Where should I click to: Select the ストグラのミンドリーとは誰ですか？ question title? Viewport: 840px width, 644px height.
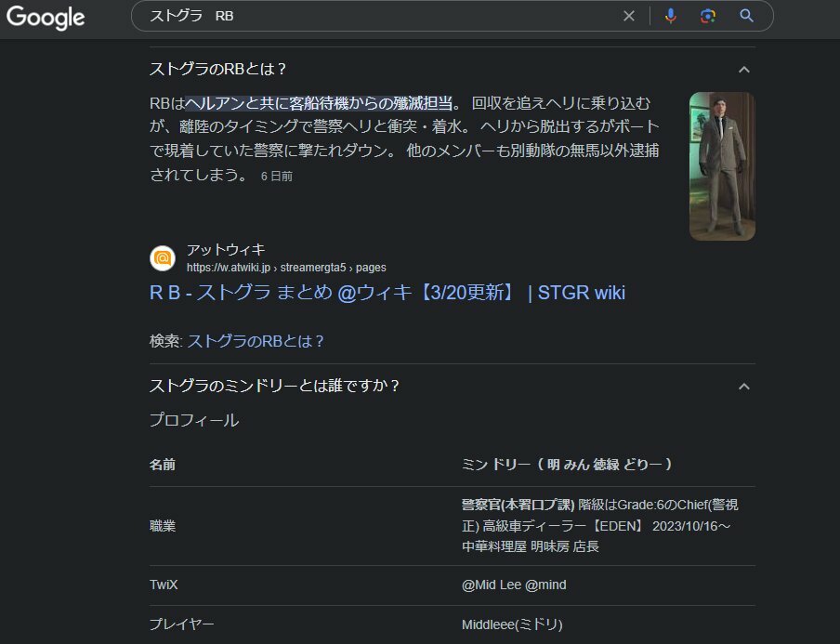[x=275, y=386]
